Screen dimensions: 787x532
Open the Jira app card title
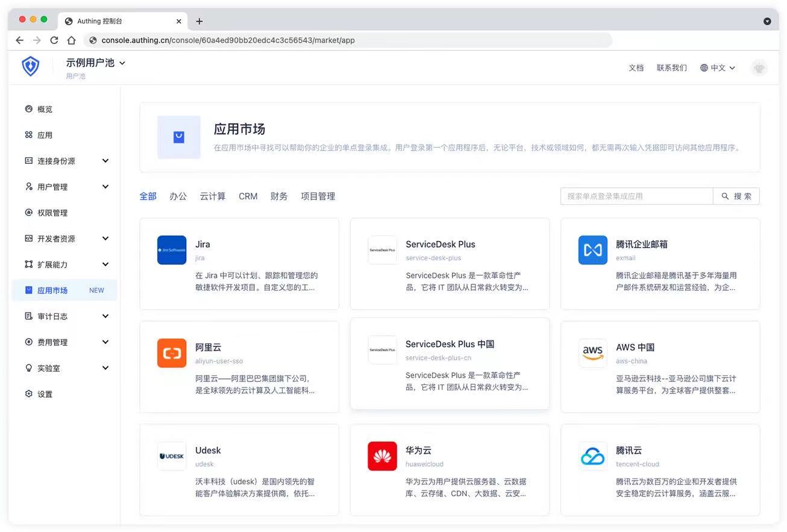click(202, 245)
